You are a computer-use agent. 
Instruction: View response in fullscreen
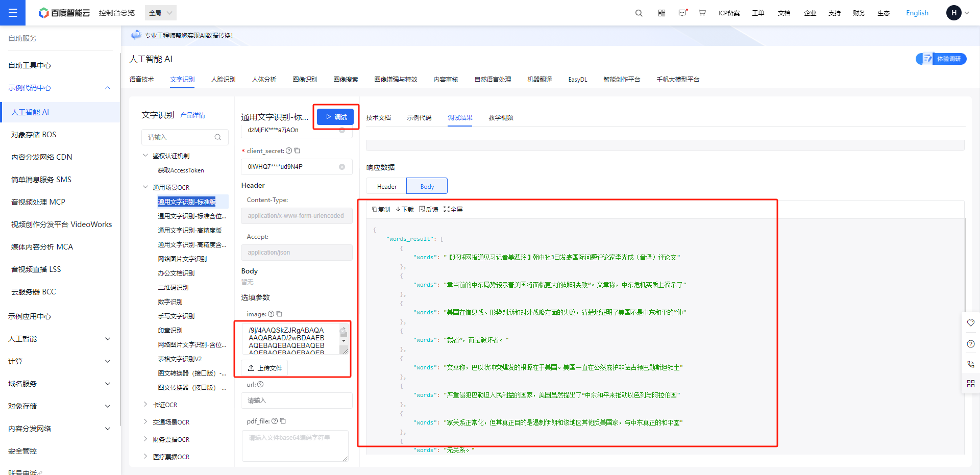[x=453, y=209]
